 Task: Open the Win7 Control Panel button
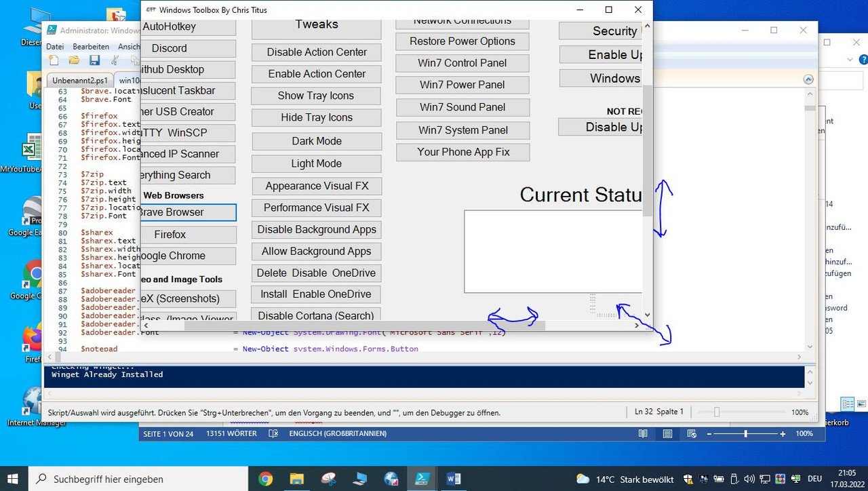pos(462,63)
